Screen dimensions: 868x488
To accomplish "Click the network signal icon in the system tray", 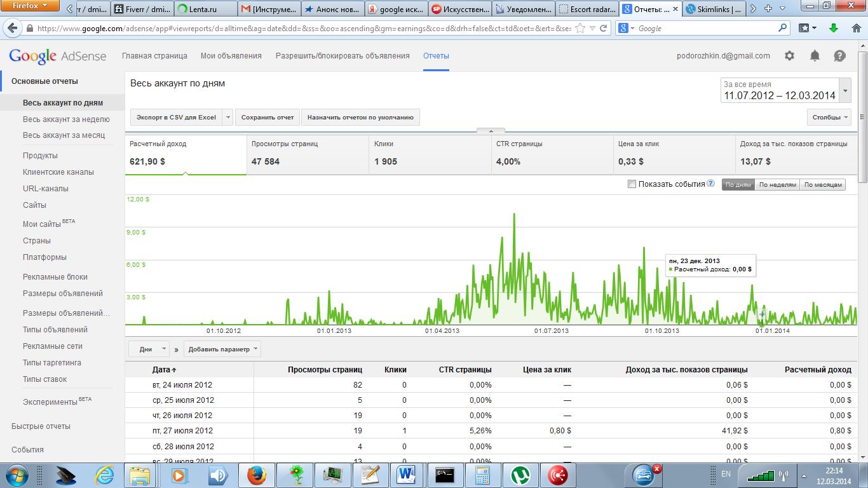I will pos(760,475).
